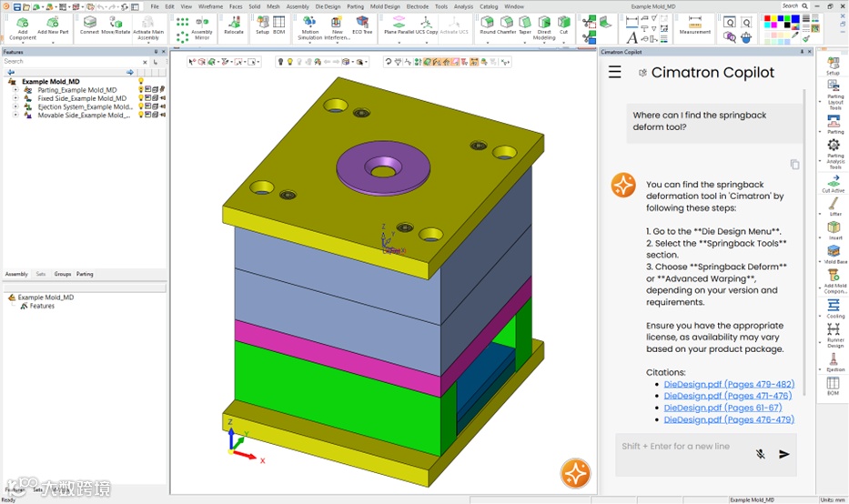Screen dimensions: 849x504
Task: Switch to the Parting tab in Features panel
Action: click(85, 274)
